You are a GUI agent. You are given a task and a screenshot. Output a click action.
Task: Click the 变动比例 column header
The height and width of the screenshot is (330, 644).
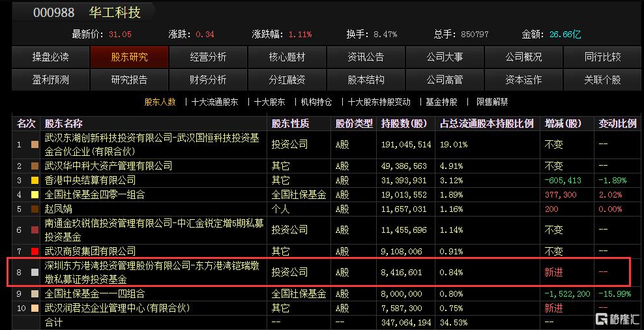pos(617,124)
